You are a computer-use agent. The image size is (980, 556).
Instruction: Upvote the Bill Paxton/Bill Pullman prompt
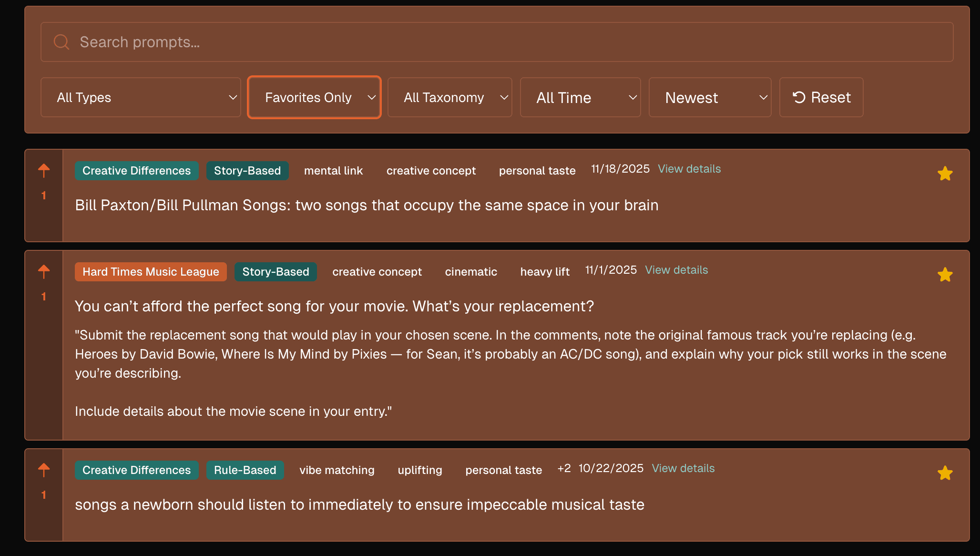coord(43,169)
